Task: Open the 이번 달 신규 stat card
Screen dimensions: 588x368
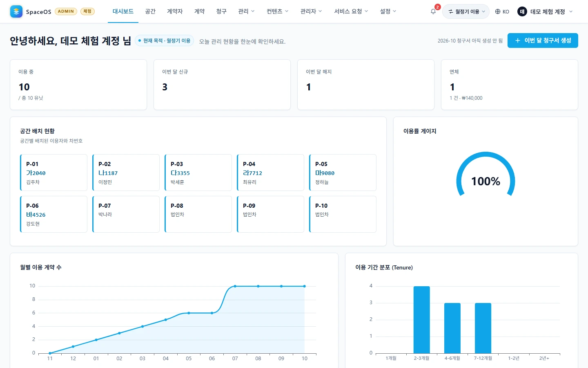Action: coord(222,85)
